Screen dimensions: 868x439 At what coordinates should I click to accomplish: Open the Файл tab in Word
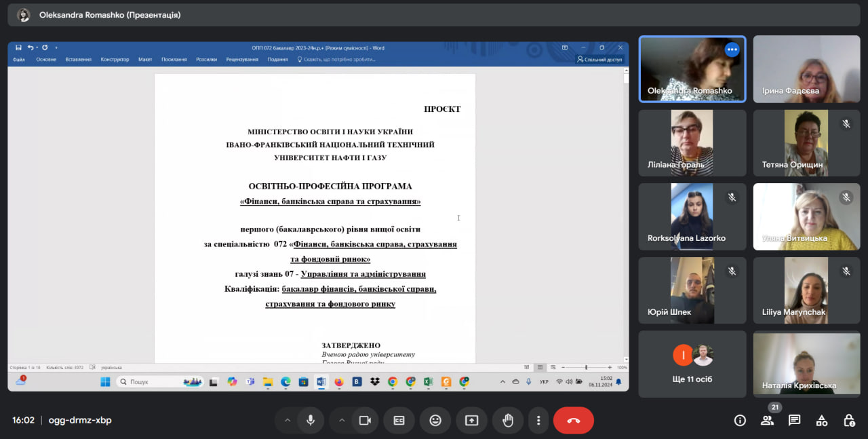click(19, 59)
